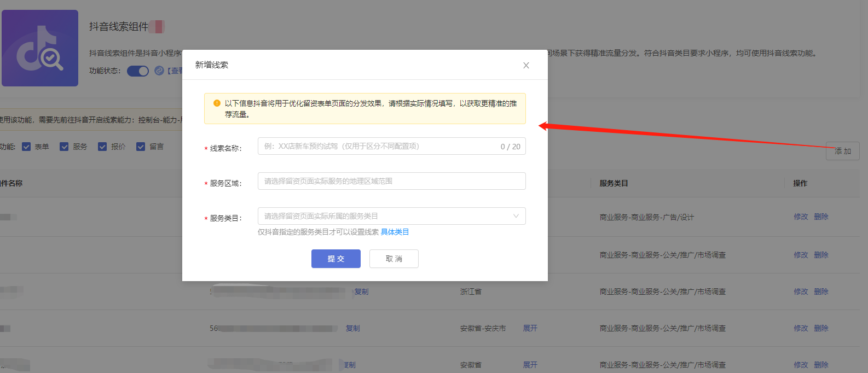Viewport: 868px width, 373px height.
Task: Click 修改 in the 浙江省 row
Action: (x=801, y=292)
